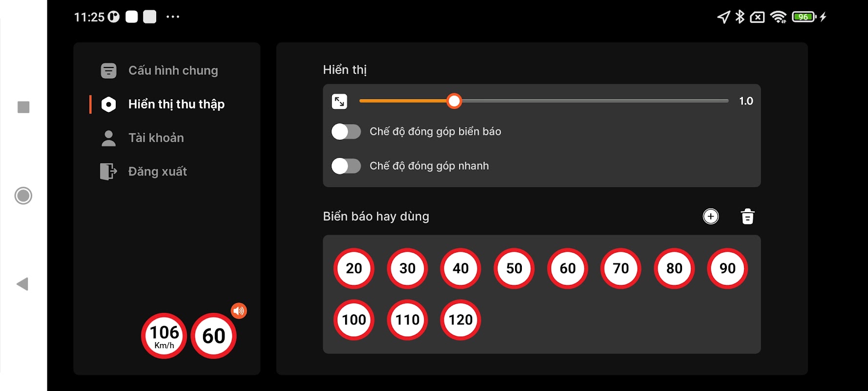Mute the speed limit sound alert icon
868x391 pixels.
(x=239, y=311)
